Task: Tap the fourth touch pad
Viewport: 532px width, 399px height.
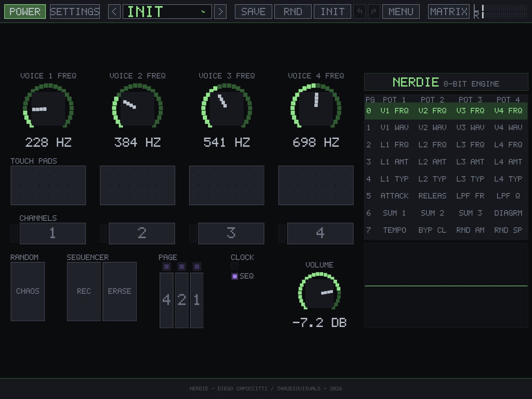Action: point(316,185)
